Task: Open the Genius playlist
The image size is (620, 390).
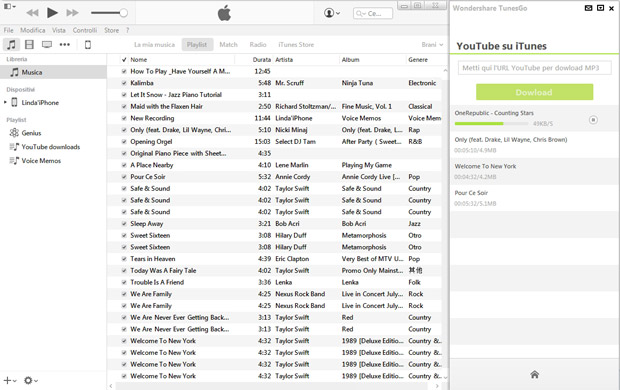Action: (31, 133)
